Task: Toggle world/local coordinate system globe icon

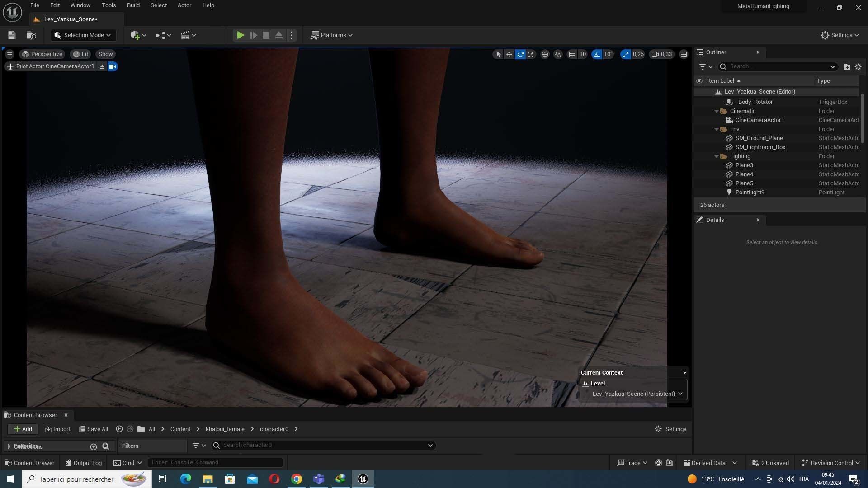Action: click(545, 54)
